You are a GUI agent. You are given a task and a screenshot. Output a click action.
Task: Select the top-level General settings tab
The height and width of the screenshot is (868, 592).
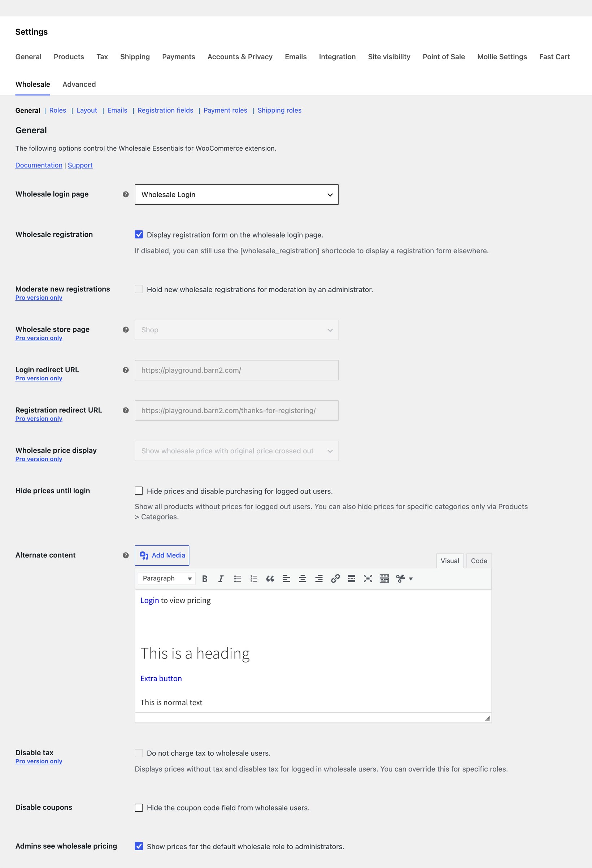pyautogui.click(x=29, y=57)
